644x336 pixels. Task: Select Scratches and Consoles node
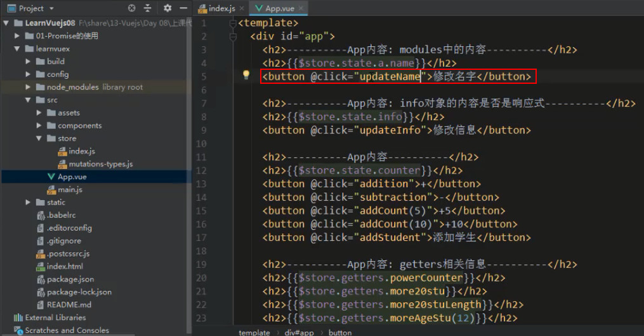67,330
